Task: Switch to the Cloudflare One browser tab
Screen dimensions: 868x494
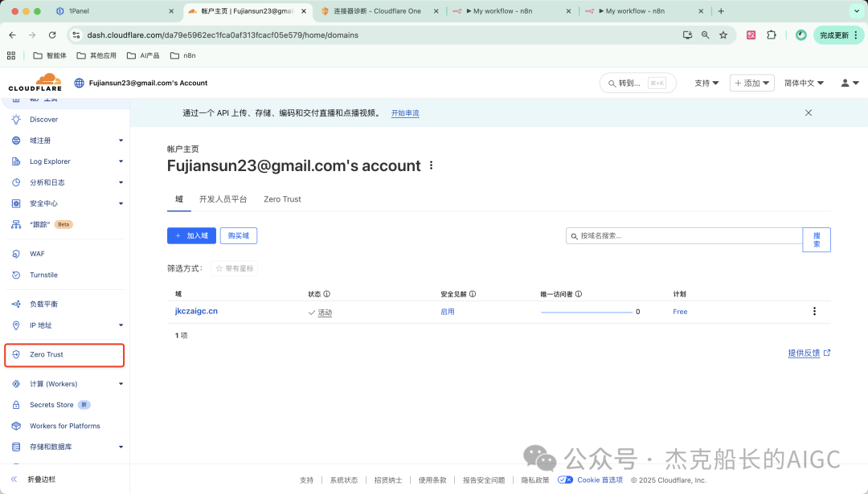Action: click(379, 11)
